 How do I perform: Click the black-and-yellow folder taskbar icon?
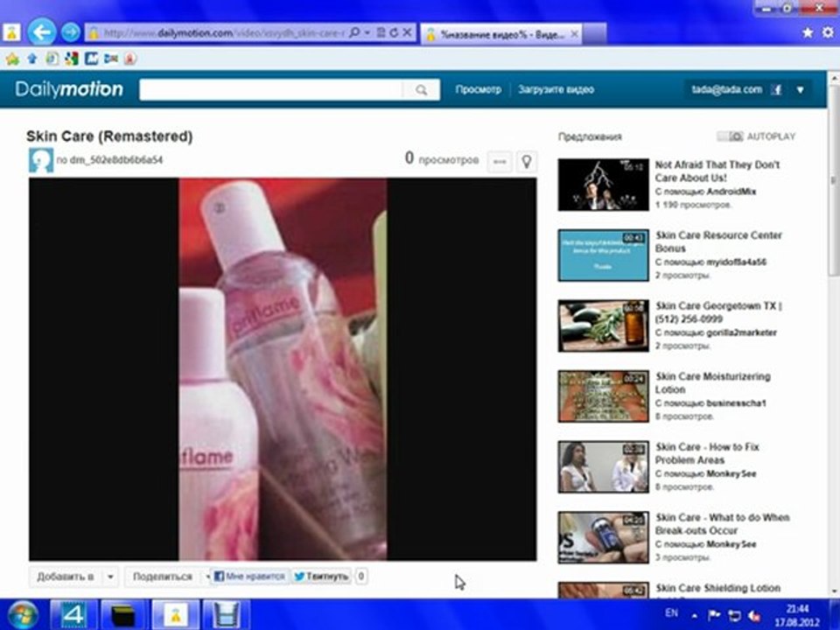coord(122,615)
